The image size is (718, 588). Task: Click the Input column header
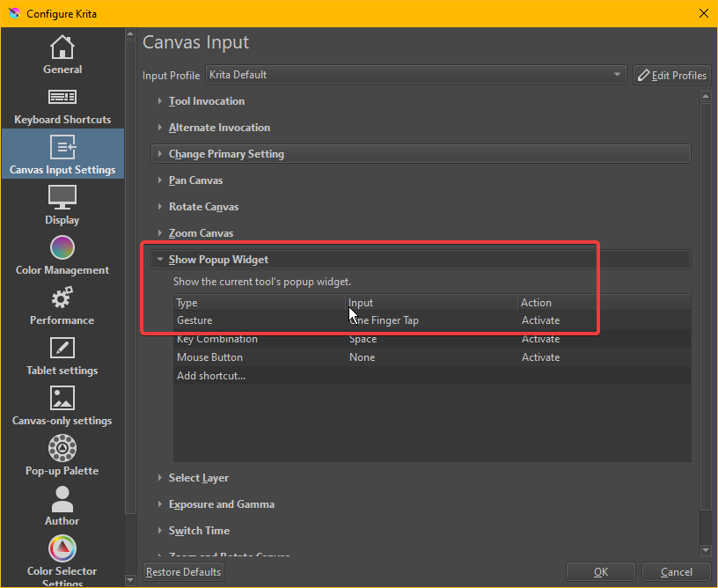[x=361, y=303]
